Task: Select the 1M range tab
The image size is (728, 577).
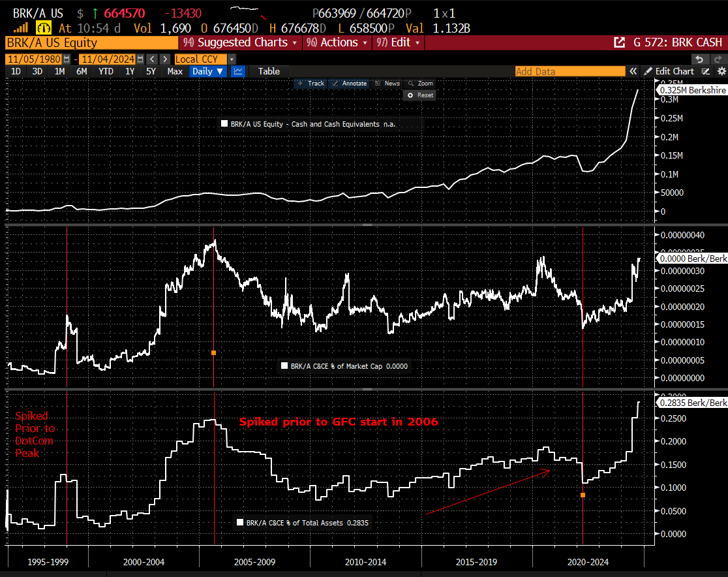Action: click(x=59, y=72)
